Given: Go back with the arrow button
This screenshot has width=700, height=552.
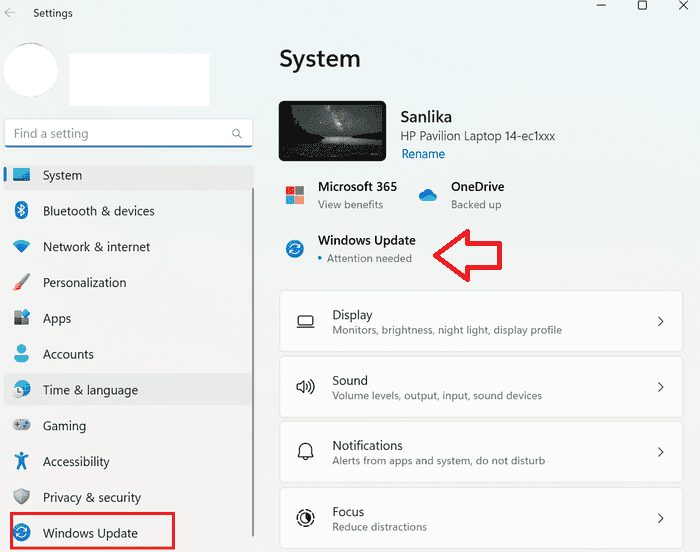Looking at the screenshot, I should (x=10, y=13).
